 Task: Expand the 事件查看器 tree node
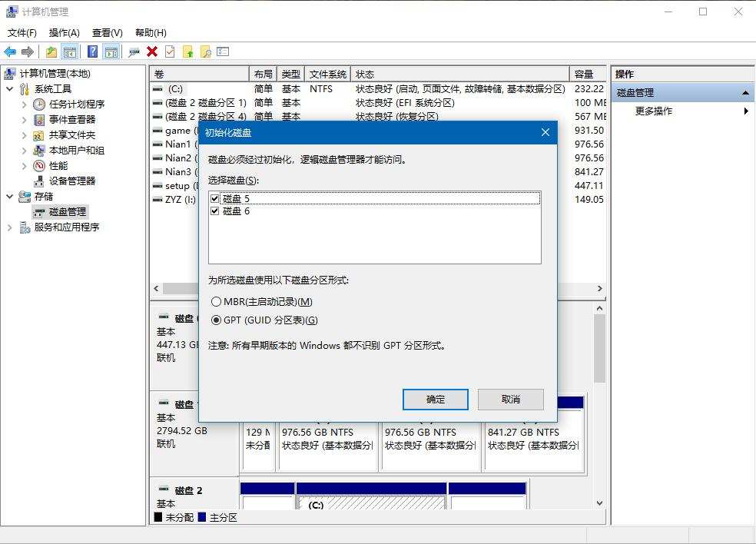24,119
